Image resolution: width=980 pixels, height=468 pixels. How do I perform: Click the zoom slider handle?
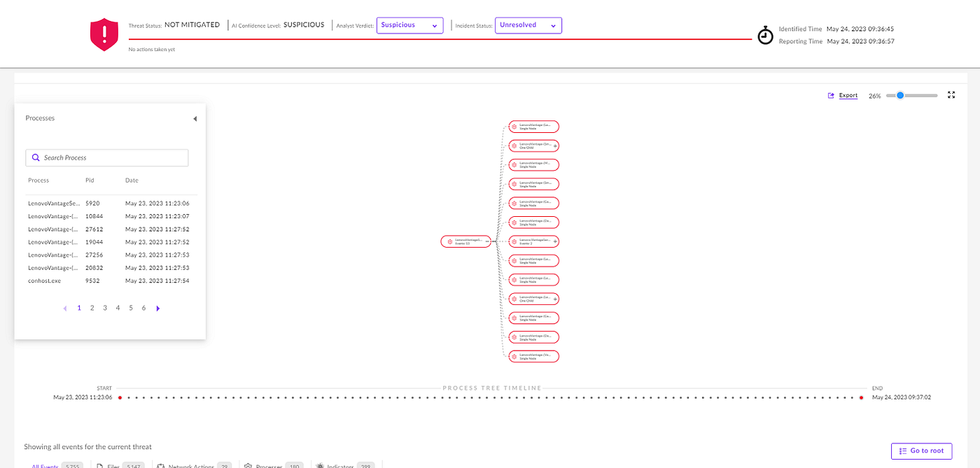900,95
